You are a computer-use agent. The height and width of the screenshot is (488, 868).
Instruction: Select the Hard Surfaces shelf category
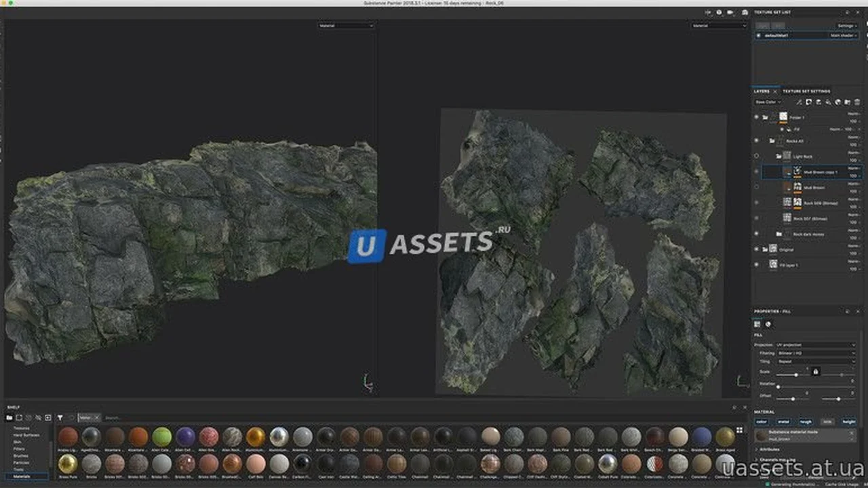pos(26,435)
